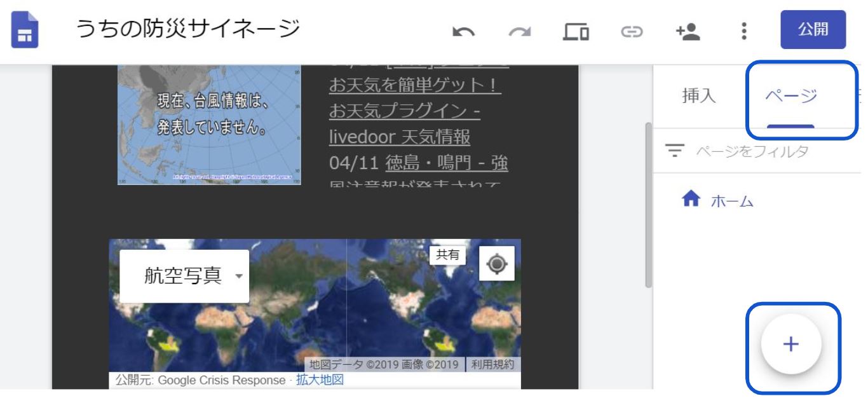The height and width of the screenshot is (410, 868).
Task: Add a new page with plus button
Action: tap(791, 344)
